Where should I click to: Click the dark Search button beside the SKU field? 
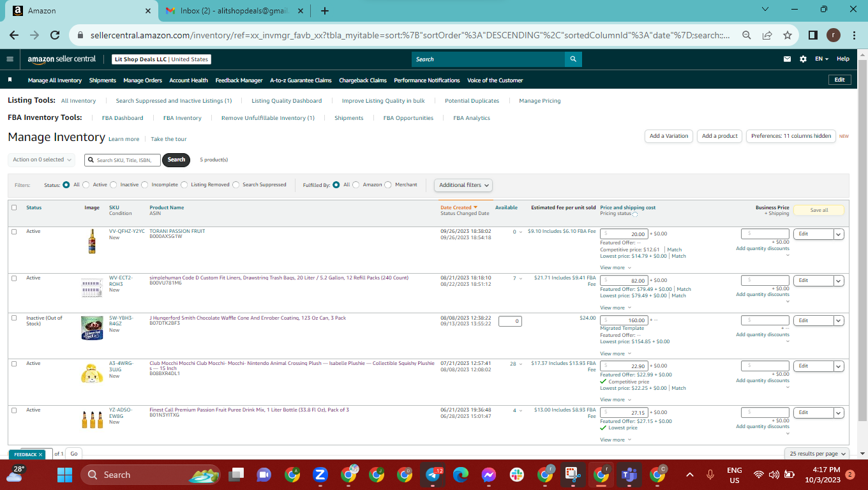(176, 160)
